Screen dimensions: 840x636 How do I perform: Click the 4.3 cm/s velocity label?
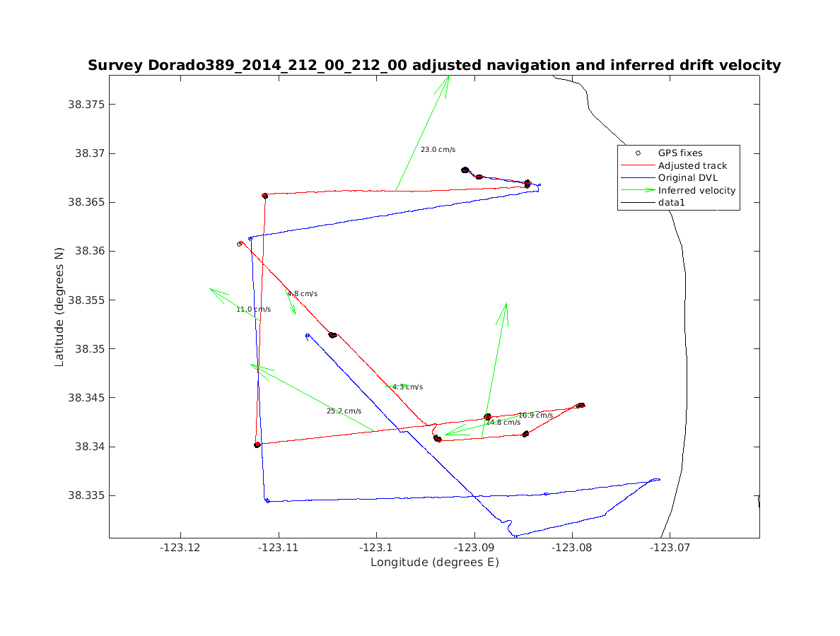[407, 387]
